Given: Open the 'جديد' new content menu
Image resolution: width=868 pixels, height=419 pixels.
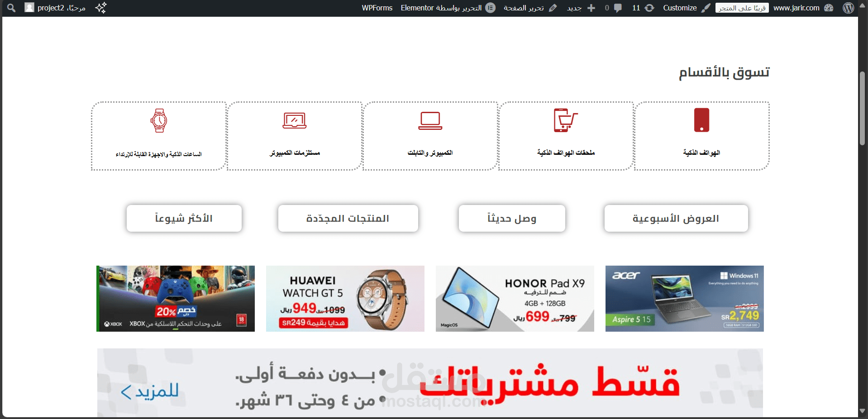Looking at the screenshot, I should pos(574,8).
